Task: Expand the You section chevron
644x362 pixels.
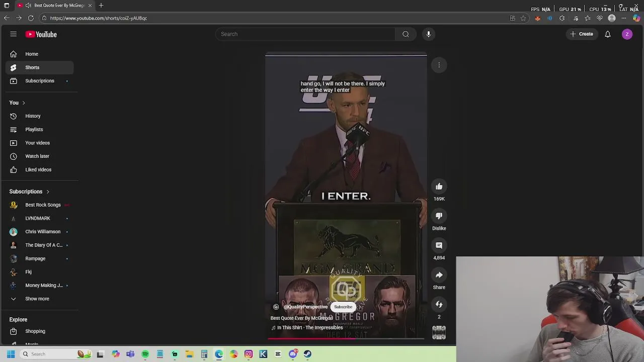Action: pyautogui.click(x=23, y=103)
